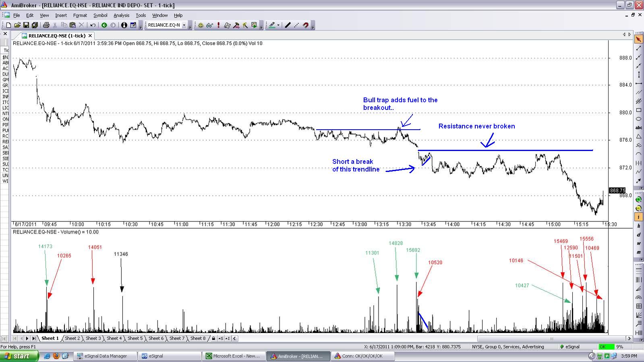Launch Firefox from the quick launch bar
Viewport: 644px width, 362px height.
(56, 356)
